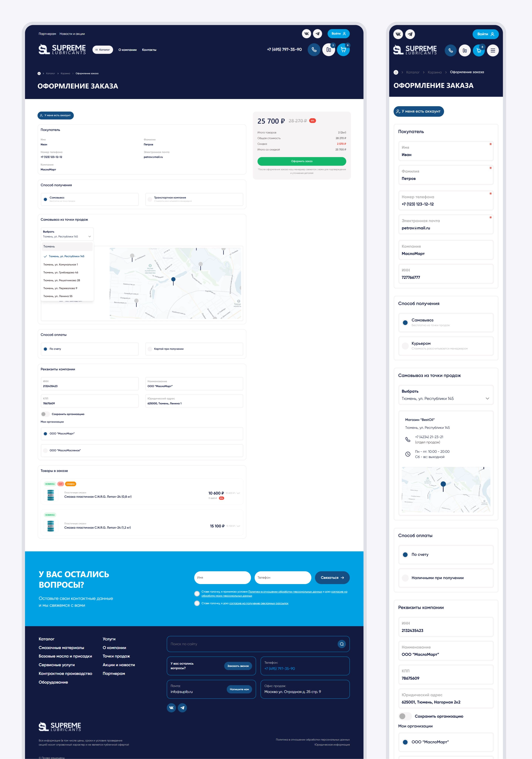Click the Supreme Lubricants logo in desktop header
Viewport: 532px width, 759px height.
62,49
